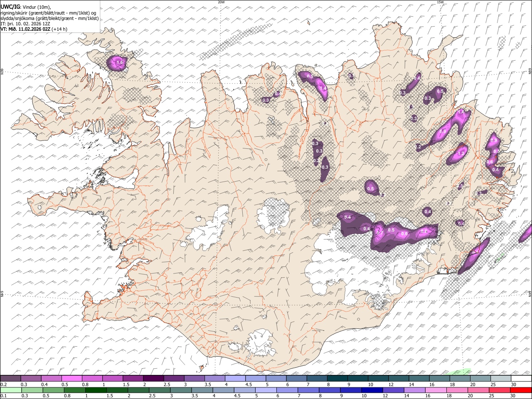Click the '0.2' snow scale label
The height and width of the screenshot is (399, 532).
pyautogui.click(x=3, y=384)
